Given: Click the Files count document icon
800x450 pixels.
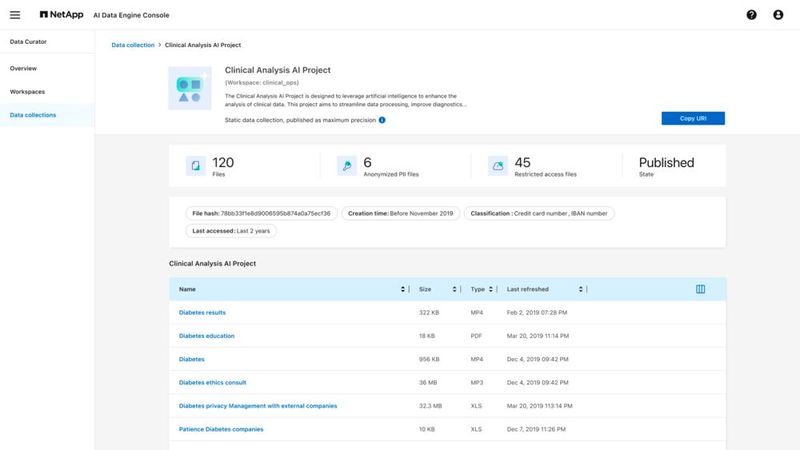Looking at the screenshot, I should click(x=196, y=166).
